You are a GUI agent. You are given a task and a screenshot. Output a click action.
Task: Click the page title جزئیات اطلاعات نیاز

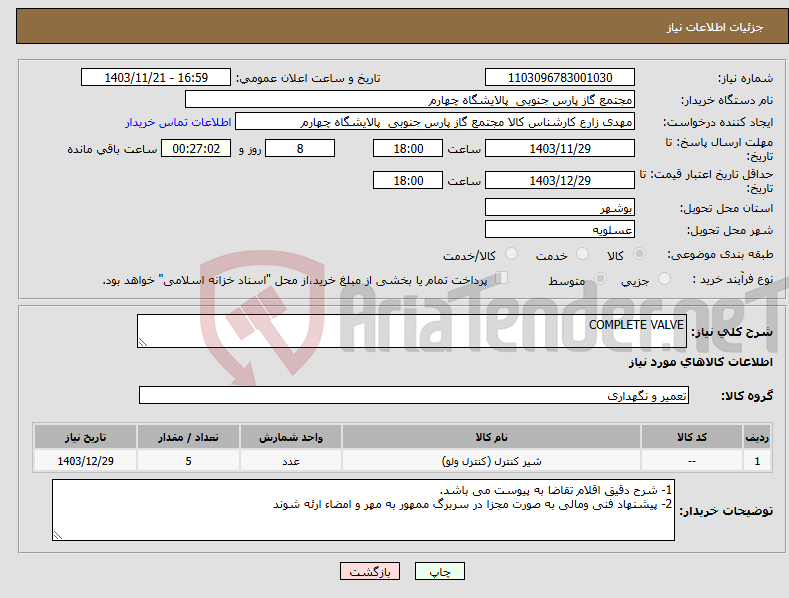[x=715, y=27]
